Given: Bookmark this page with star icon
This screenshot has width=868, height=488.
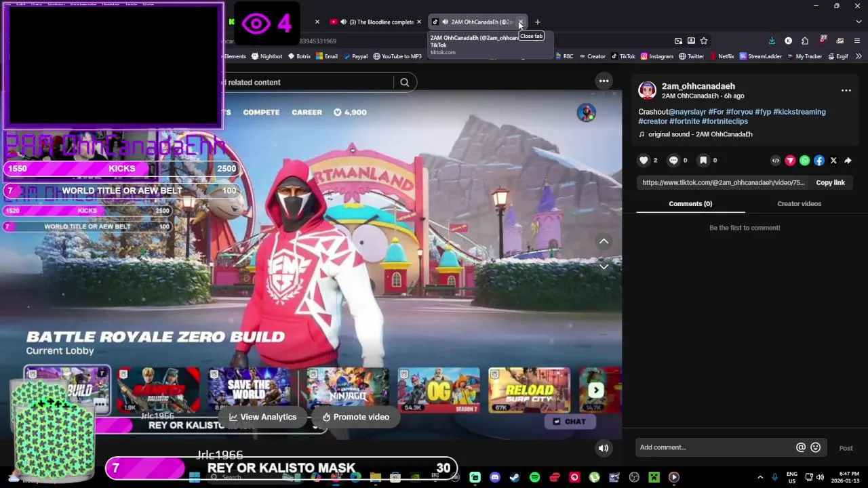Looking at the screenshot, I should [704, 41].
